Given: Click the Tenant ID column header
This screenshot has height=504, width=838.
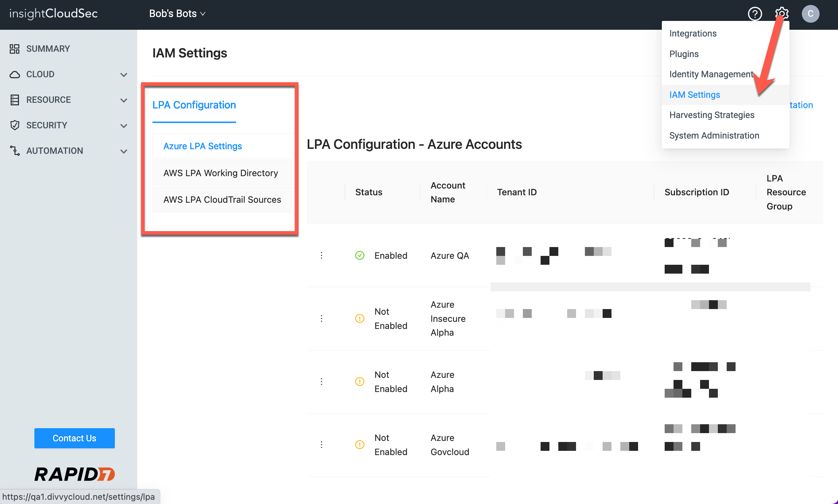Looking at the screenshot, I should [517, 192].
